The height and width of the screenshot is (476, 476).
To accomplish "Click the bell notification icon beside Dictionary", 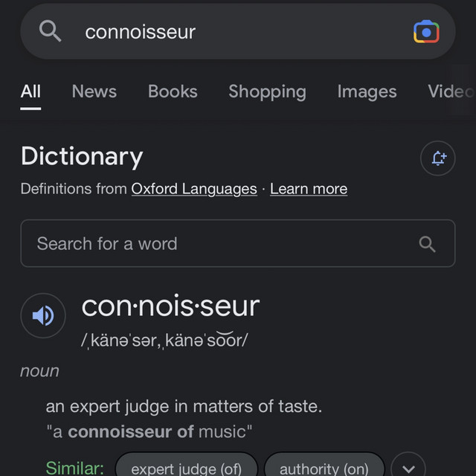I will 438,158.
